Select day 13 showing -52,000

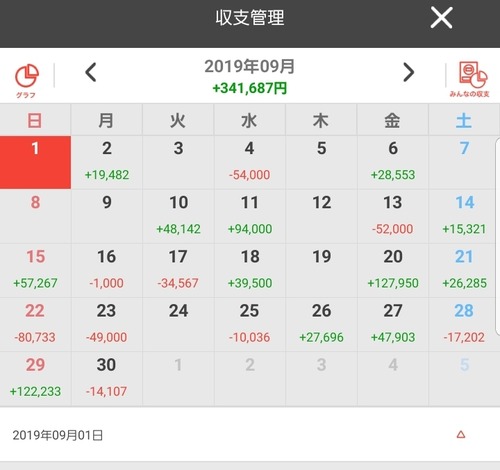393,216
